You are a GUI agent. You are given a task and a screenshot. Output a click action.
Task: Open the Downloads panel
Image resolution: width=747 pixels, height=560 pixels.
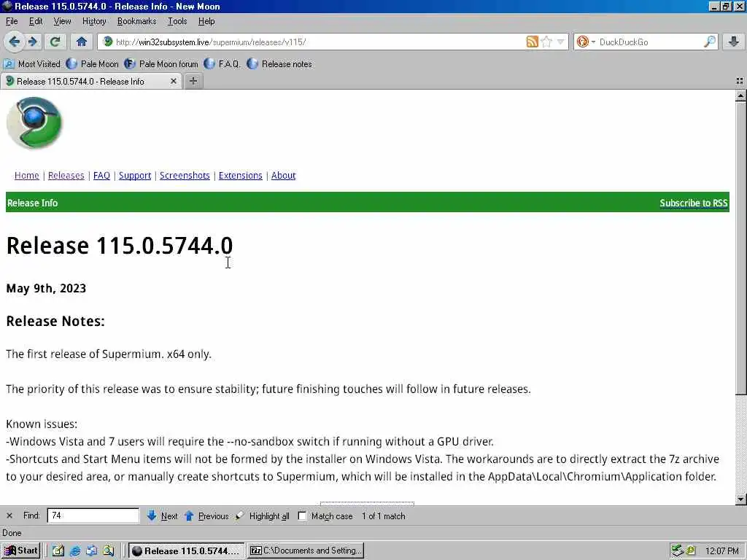(734, 42)
